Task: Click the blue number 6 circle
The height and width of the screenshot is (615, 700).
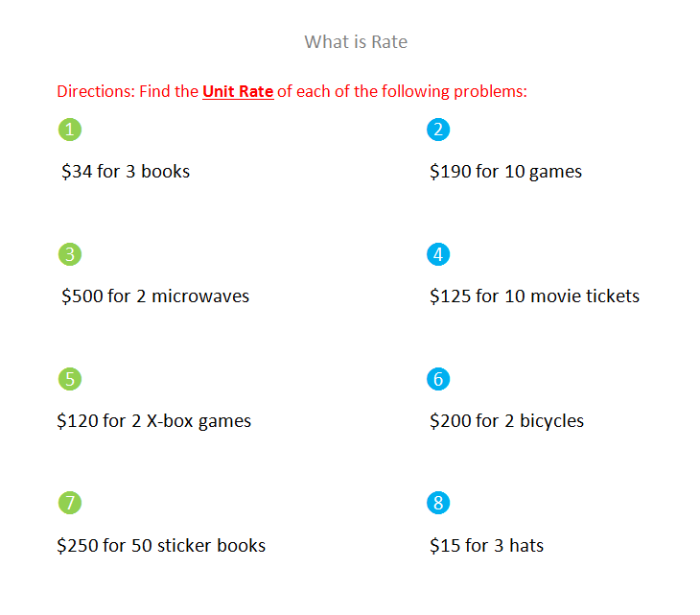Action: click(438, 379)
